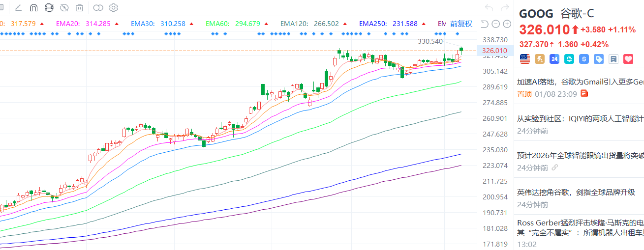Add GOOG to favorites with the heart icon
Screen dimensions: 644x250
(628, 59)
